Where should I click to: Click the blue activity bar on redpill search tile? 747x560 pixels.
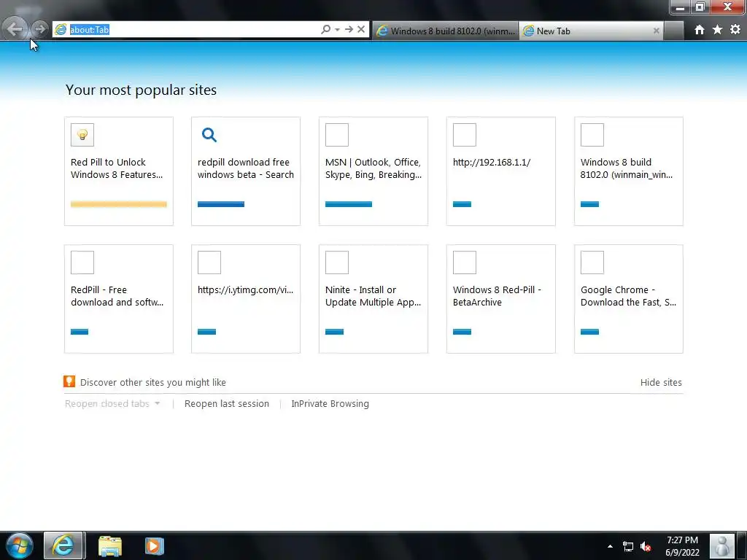221,204
